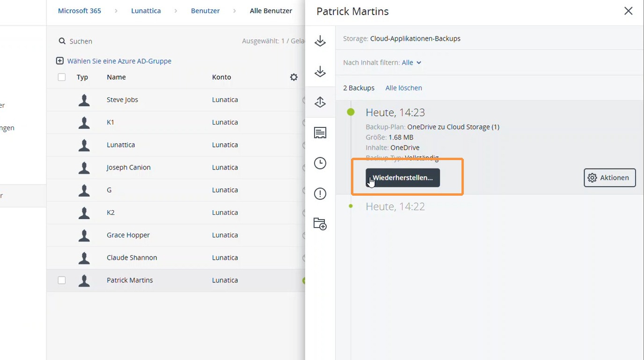Viewport: 644px width, 360px height.
Task: Expand the Heute, 14:22 backup entry
Action: (395, 206)
